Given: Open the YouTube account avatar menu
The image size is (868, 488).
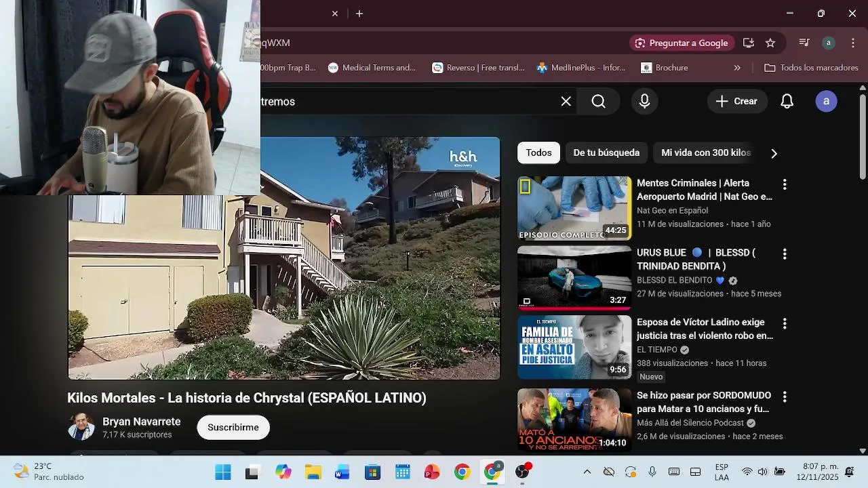Looking at the screenshot, I should click(x=826, y=102).
